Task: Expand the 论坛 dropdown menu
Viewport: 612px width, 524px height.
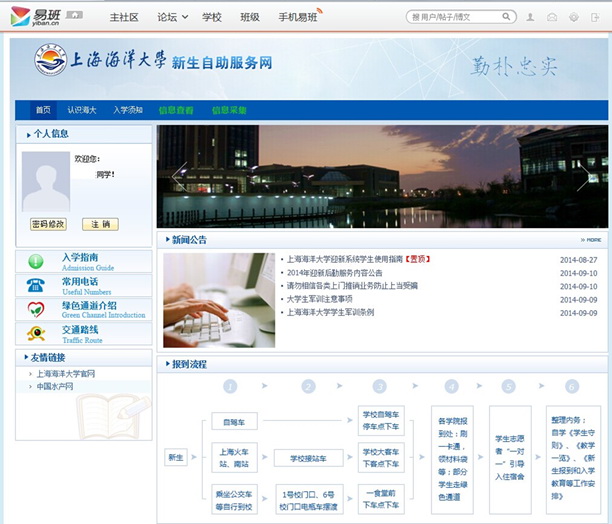Action: (173, 17)
